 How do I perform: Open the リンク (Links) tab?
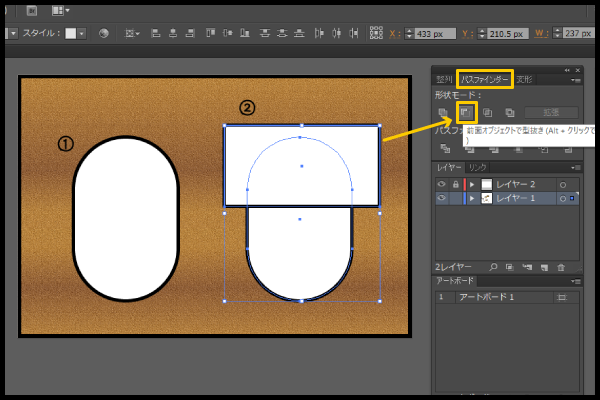coord(478,167)
